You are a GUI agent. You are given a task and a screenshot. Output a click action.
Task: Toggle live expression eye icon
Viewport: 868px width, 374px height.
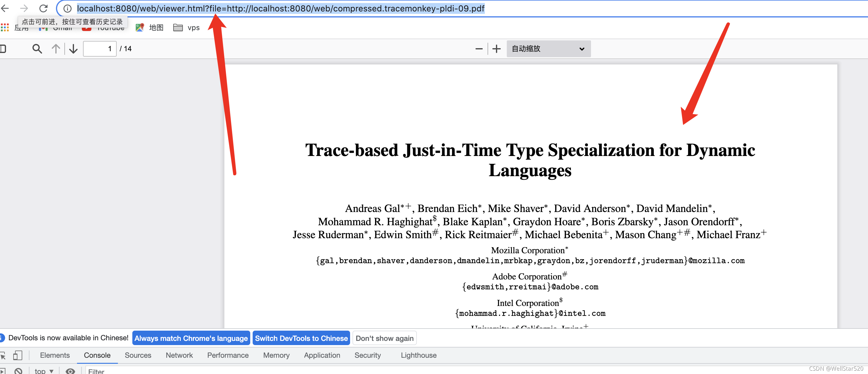pos(70,371)
